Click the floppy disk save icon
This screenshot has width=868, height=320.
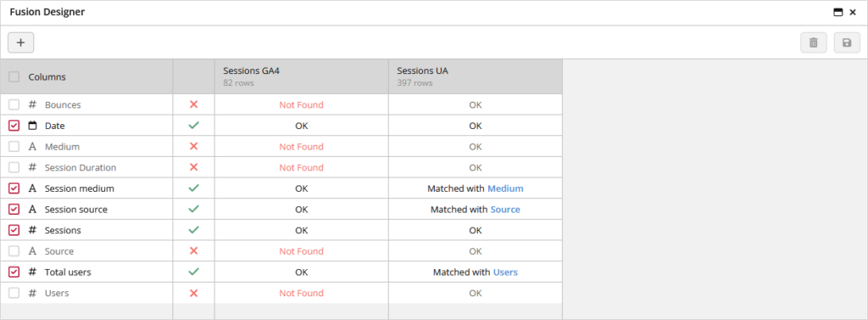pyautogui.click(x=847, y=42)
